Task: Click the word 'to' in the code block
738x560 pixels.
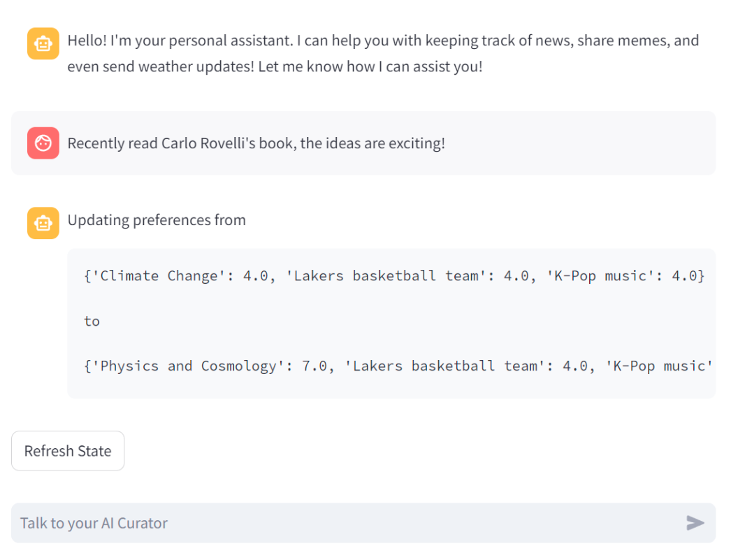Action: point(92,321)
